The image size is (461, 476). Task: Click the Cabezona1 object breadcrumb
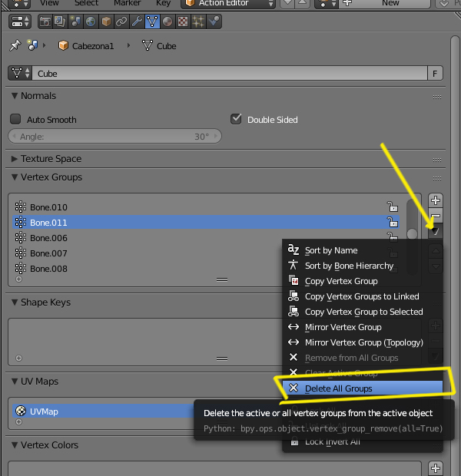[86, 46]
